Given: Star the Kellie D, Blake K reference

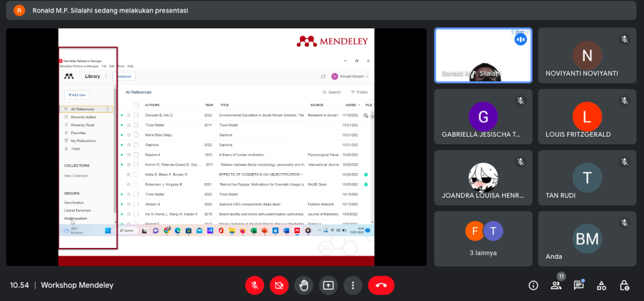Looking at the screenshot, I should pos(128,175).
